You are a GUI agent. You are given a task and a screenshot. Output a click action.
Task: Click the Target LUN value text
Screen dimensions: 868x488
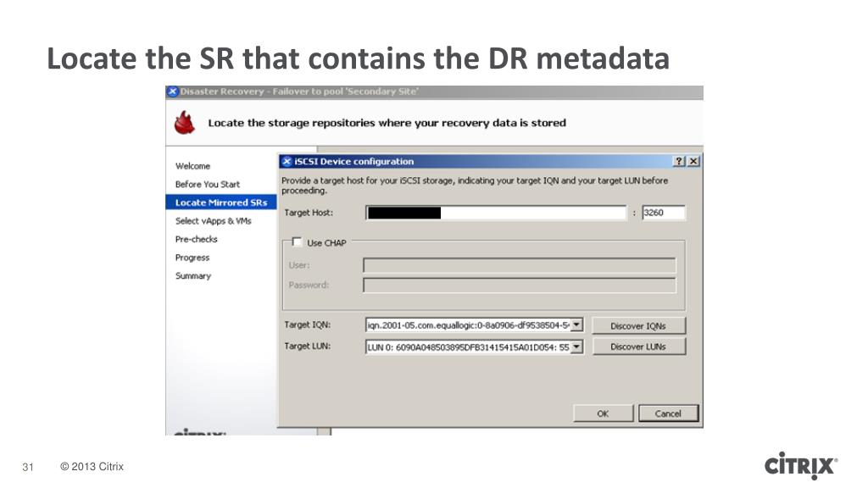[468, 347]
